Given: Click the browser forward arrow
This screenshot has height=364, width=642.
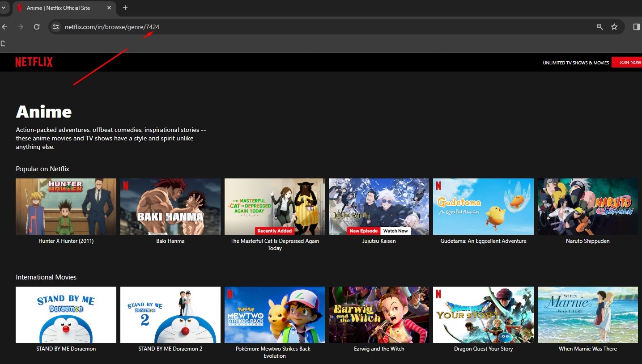Looking at the screenshot, I should click(20, 27).
